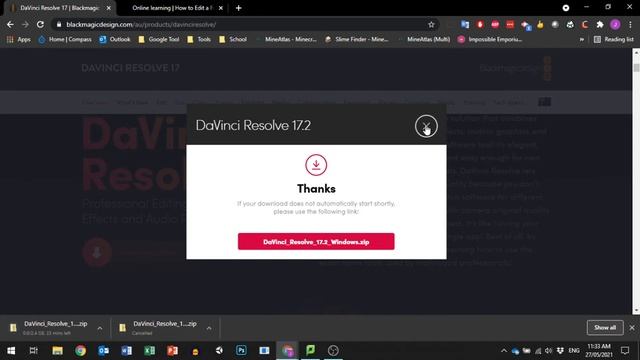Image resolution: width=640 pixels, height=360 pixels.
Task: Click the page scrollbar thumb
Action: [x=636, y=67]
